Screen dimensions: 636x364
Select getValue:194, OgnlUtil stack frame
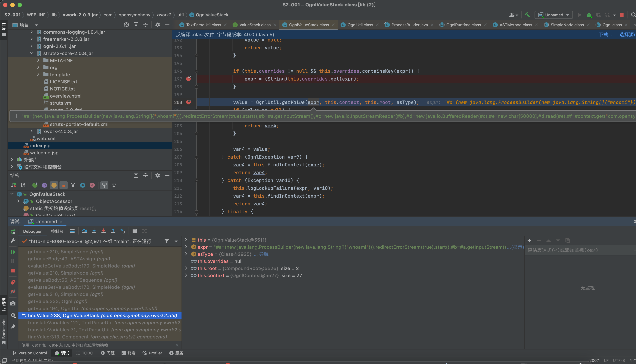coord(92,308)
